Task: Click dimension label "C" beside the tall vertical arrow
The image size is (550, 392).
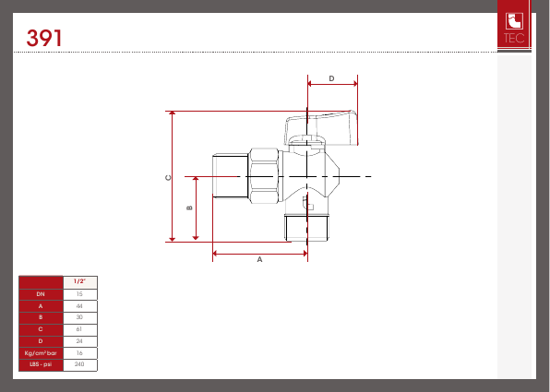Action: [x=168, y=178]
